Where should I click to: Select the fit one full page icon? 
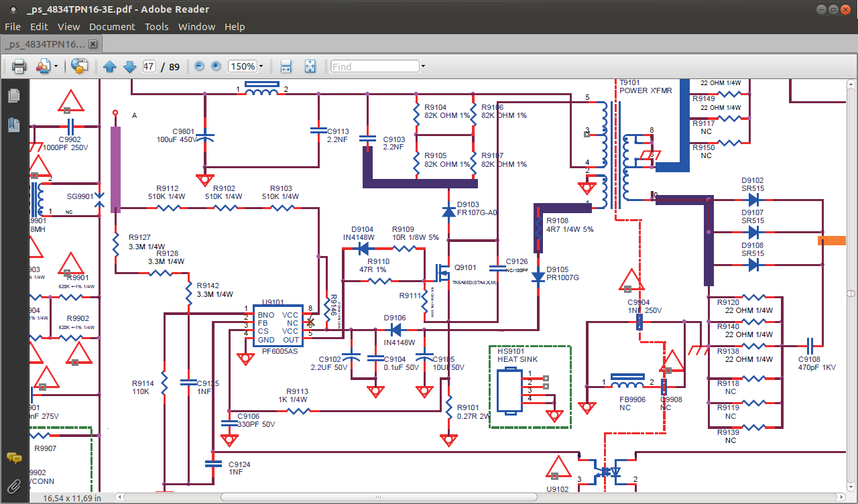pyautogui.click(x=310, y=66)
